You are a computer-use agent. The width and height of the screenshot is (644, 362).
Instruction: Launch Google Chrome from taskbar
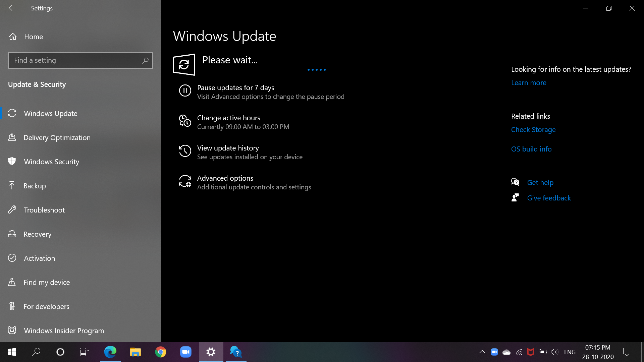point(161,352)
